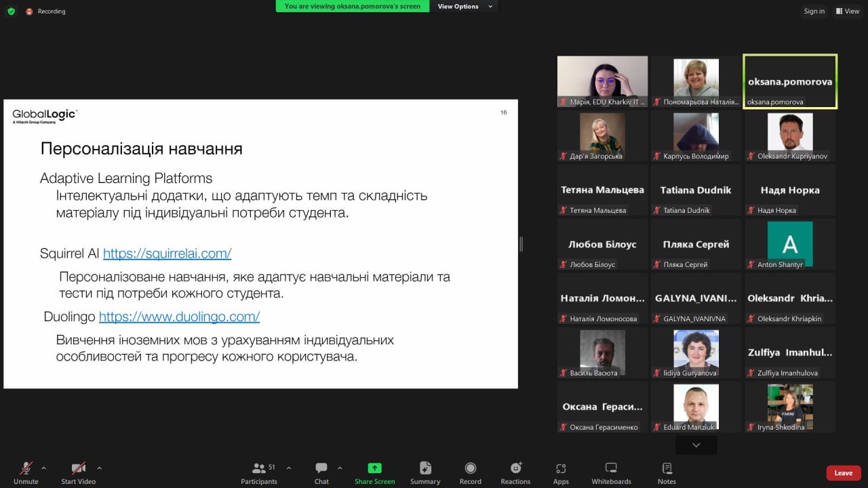Select Надя Норка participant tile
The image size is (868, 488).
click(790, 190)
